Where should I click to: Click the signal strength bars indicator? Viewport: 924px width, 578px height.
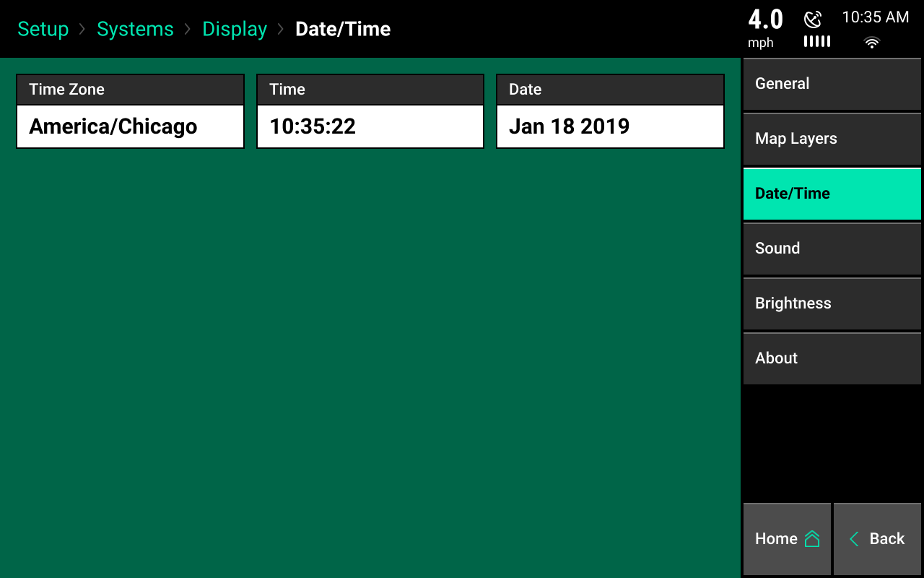(817, 41)
